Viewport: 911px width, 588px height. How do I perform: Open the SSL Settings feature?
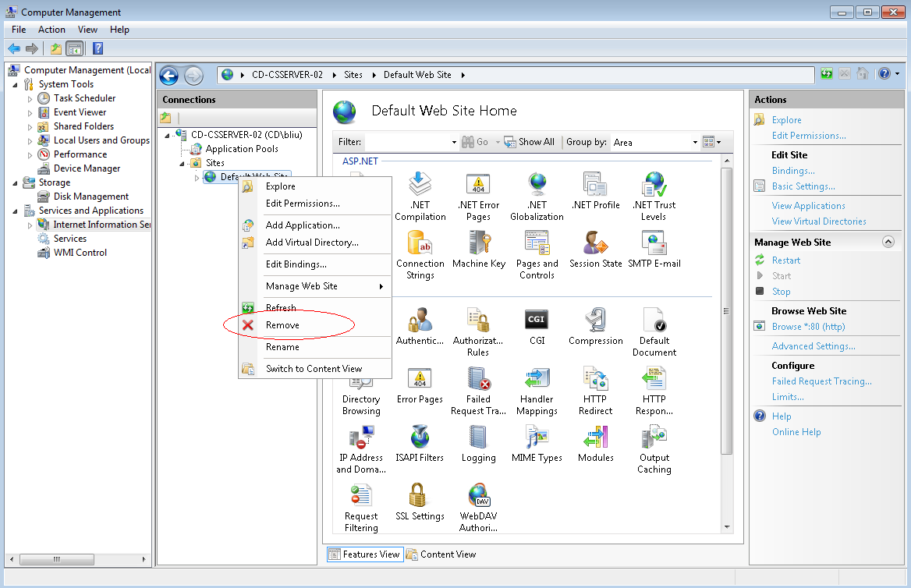[x=420, y=502]
